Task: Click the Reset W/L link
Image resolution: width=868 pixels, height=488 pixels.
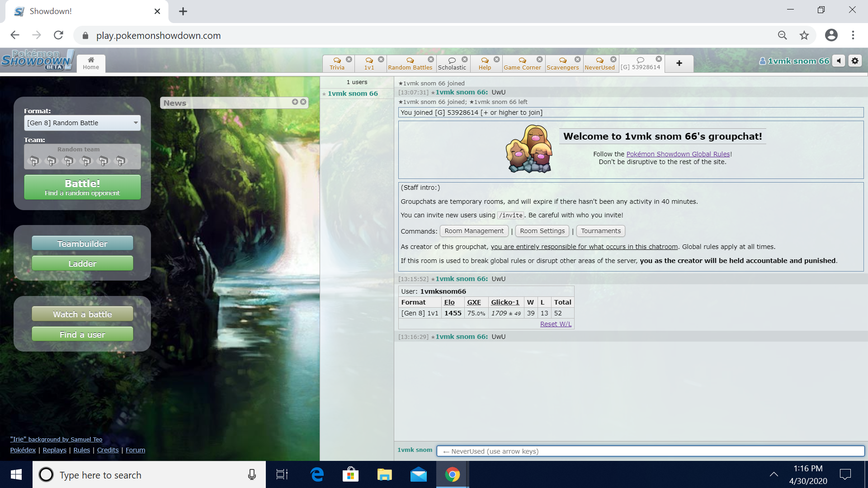Action: (556, 324)
